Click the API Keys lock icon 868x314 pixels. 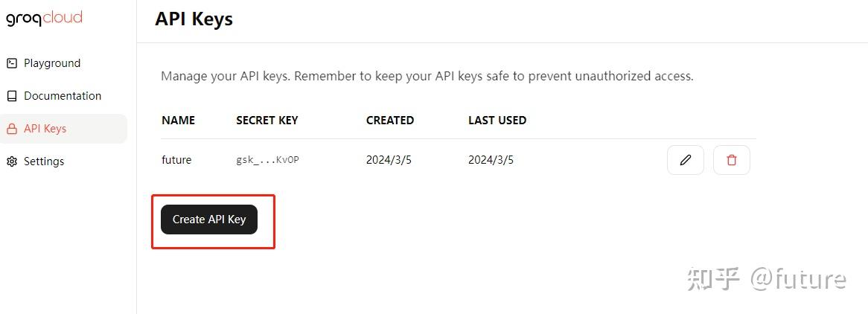(x=12, y=129)
